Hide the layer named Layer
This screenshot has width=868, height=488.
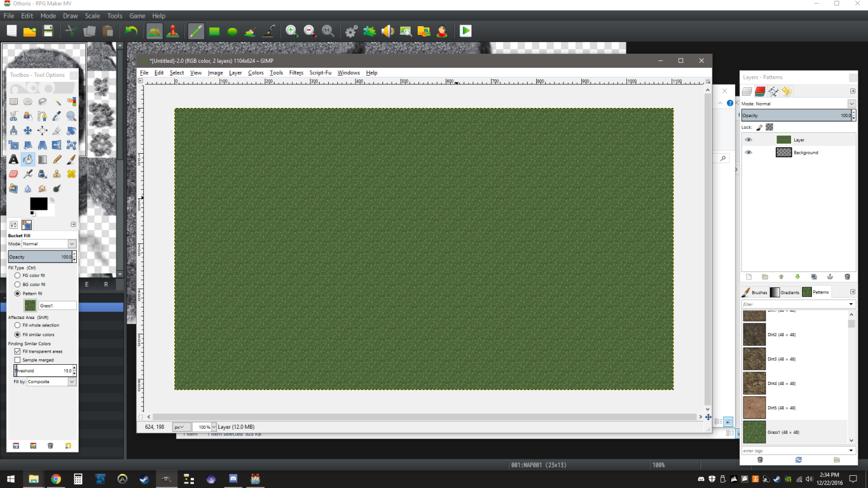[x=748, y=140]
